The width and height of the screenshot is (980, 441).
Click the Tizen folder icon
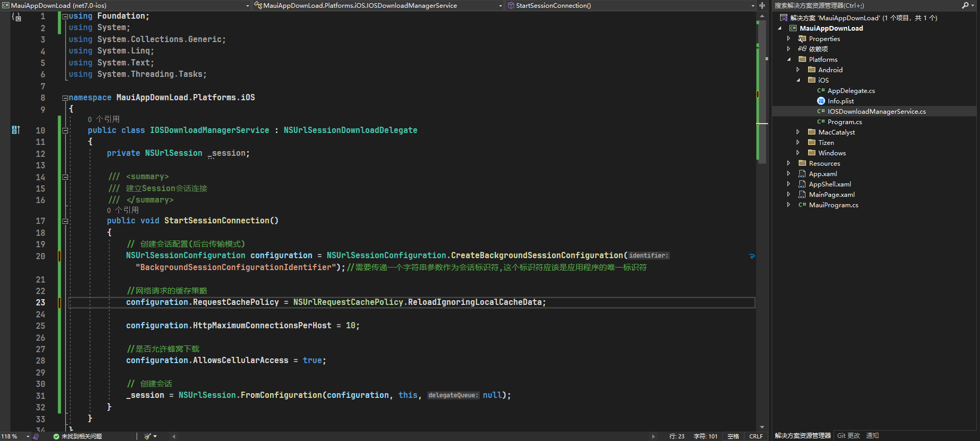812,142
